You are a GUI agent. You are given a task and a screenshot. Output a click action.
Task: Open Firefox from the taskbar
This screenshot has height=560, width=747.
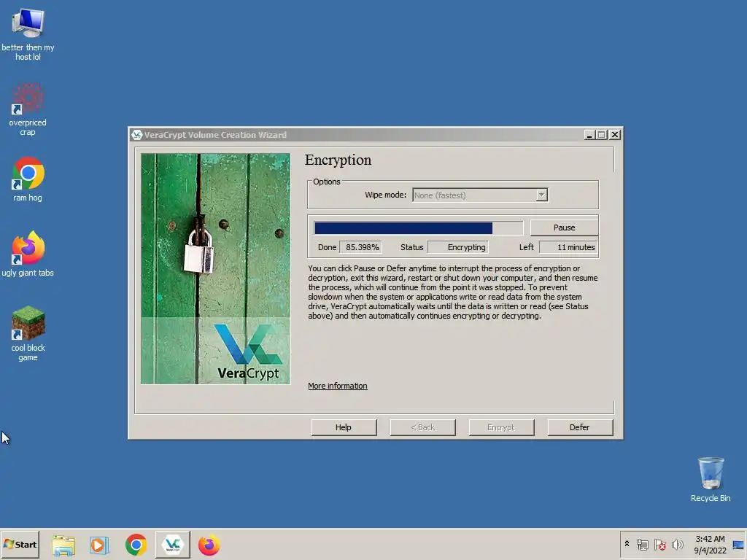coord(209,545)
